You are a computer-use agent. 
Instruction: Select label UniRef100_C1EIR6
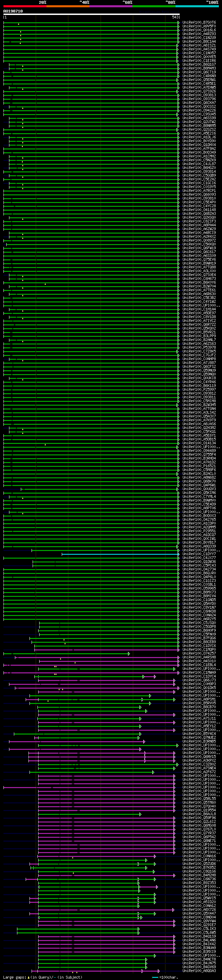(199, 60)
